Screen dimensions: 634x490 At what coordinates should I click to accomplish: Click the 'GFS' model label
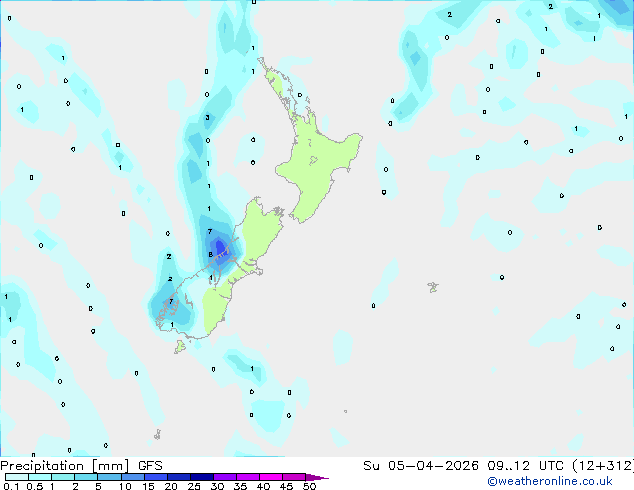click(150, 466)
